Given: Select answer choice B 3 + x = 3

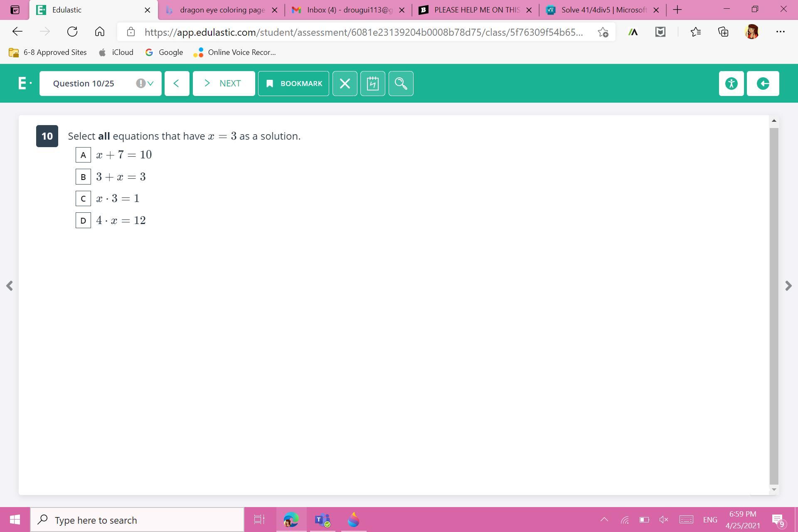Looking at the screenshot, I should point(83,177).
